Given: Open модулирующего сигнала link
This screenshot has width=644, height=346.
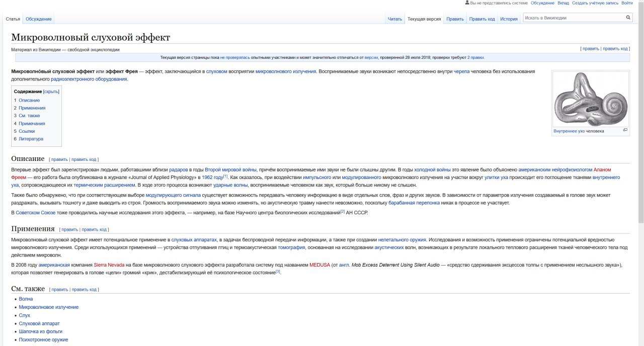Looking at the screenshot, I should [173, 195].
